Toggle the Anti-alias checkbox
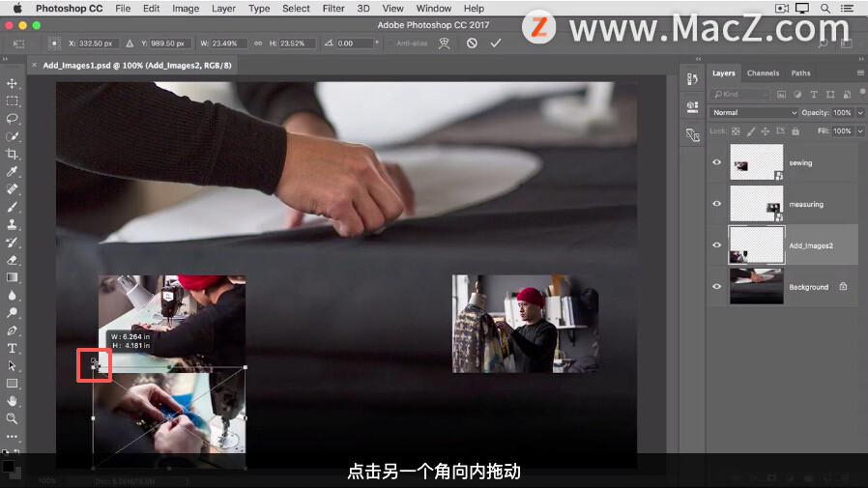Viewport: 868px width, 488px height. pos(391,43)
